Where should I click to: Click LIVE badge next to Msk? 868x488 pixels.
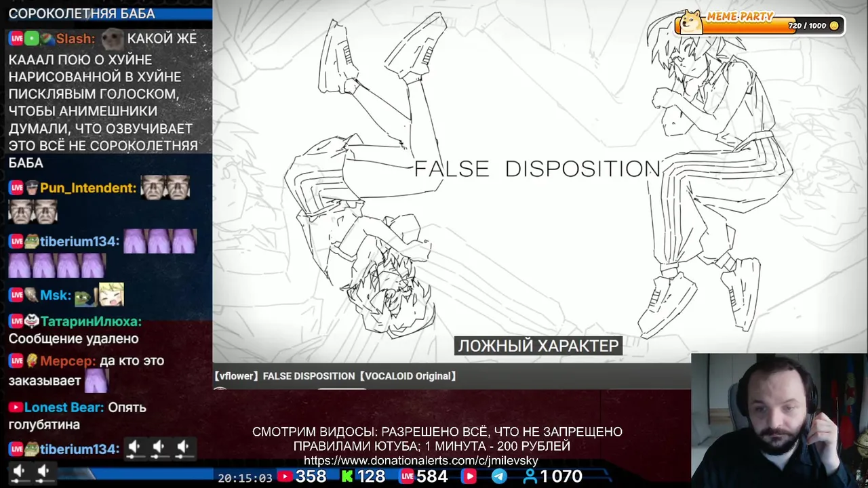(x=16, y=295)
